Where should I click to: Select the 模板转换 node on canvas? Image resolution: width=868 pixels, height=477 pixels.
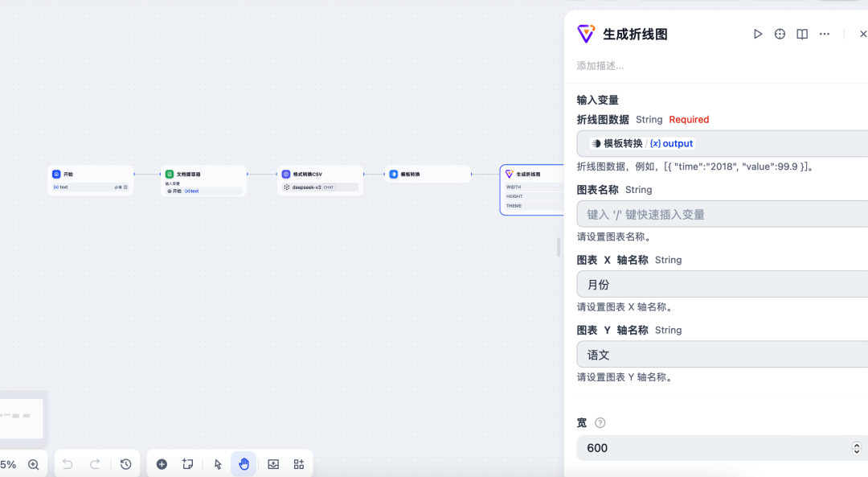428,174
